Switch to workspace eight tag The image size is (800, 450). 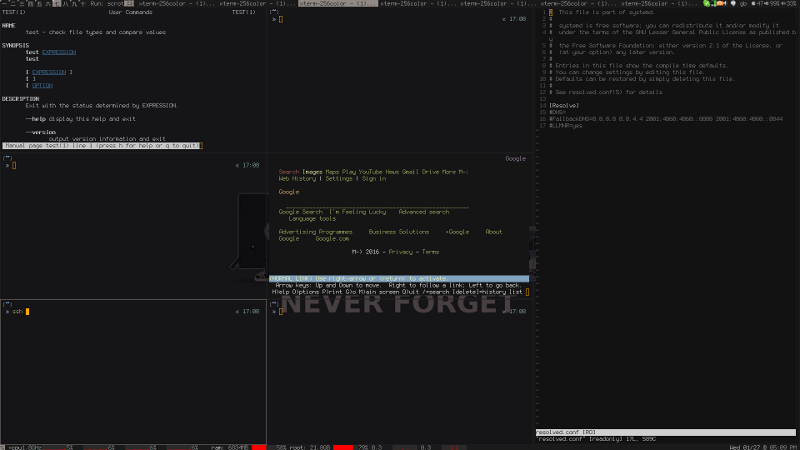tap(65, 3)
